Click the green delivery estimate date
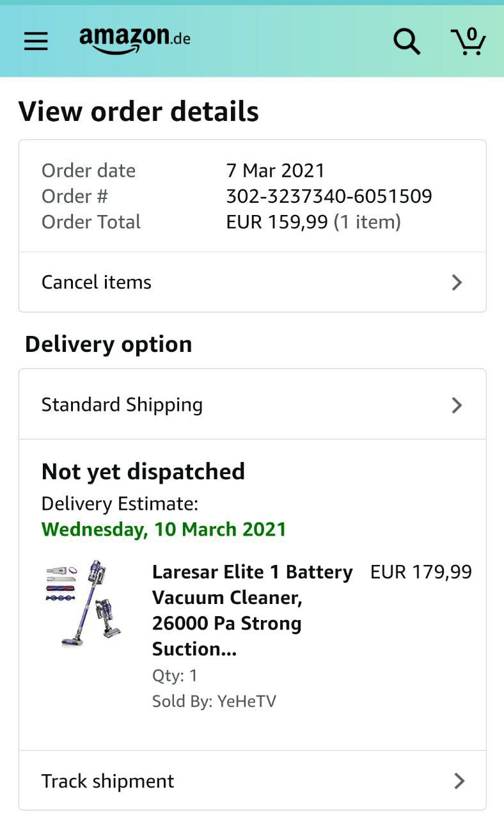 point(164,530)
